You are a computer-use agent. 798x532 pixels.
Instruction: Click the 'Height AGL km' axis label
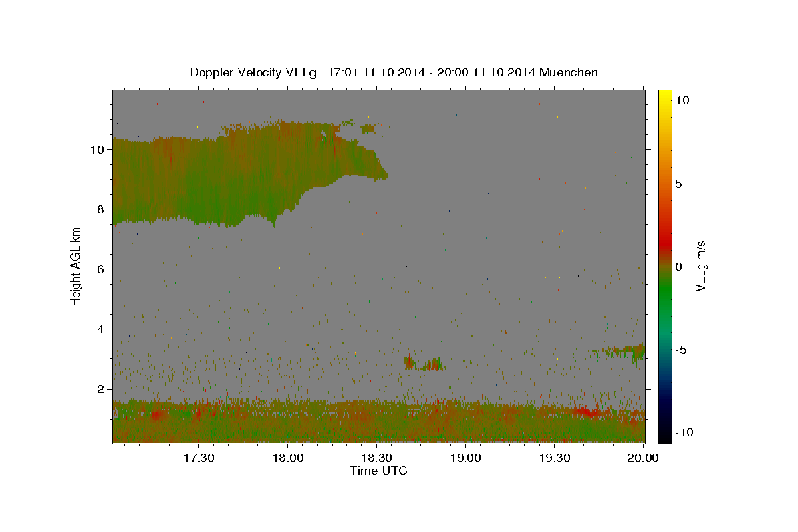point(76,266)
